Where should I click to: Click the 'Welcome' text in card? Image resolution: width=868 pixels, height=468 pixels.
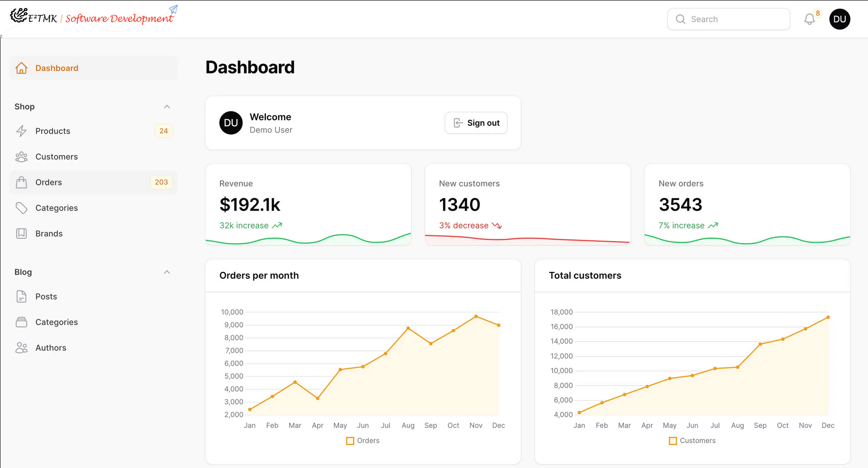pos(270,117)
